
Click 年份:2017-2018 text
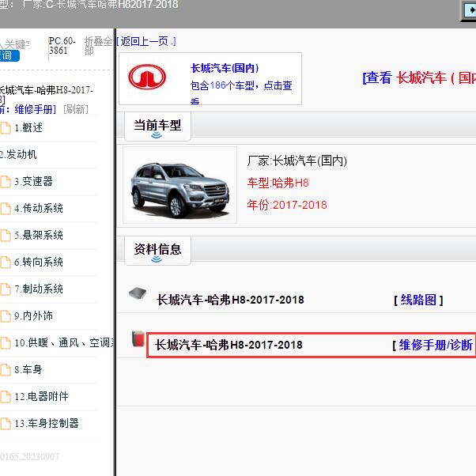(x=287, y=206)
